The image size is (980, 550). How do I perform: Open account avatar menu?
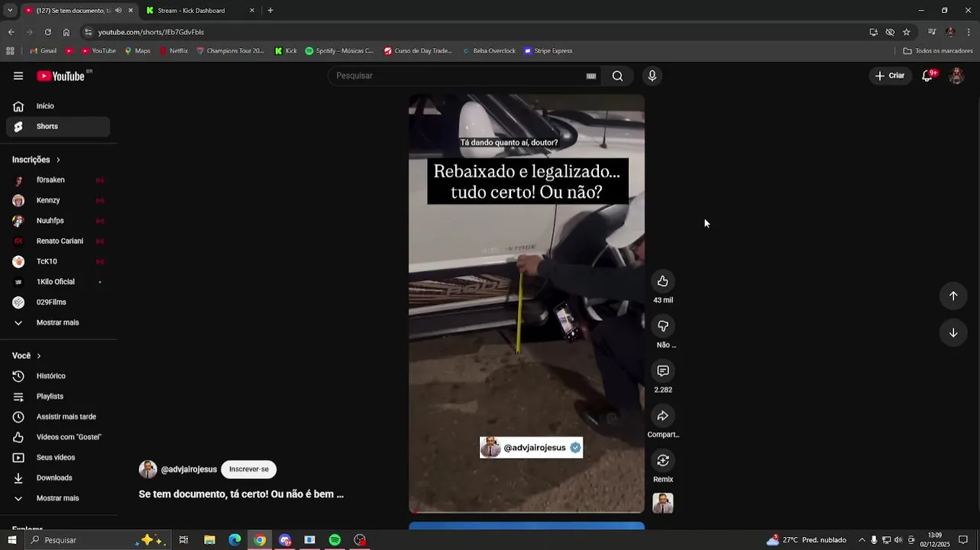(x=956, y=76)
